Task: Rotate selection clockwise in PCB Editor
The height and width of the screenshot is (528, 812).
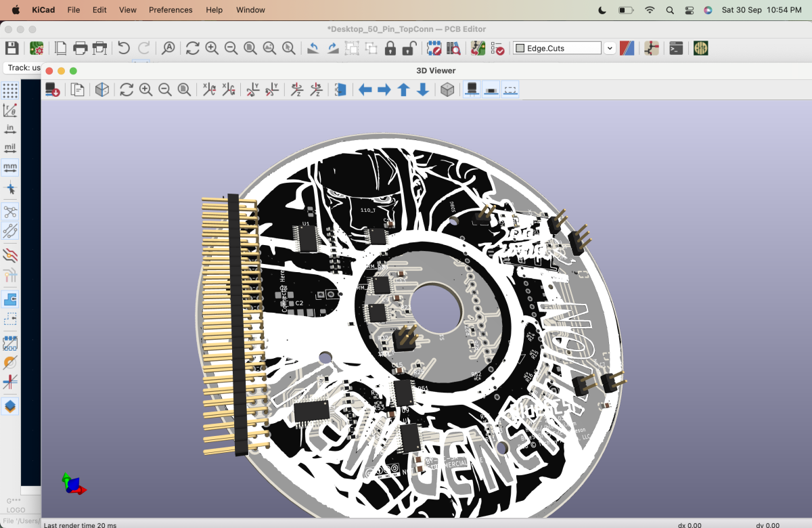Action: [333, 48]
